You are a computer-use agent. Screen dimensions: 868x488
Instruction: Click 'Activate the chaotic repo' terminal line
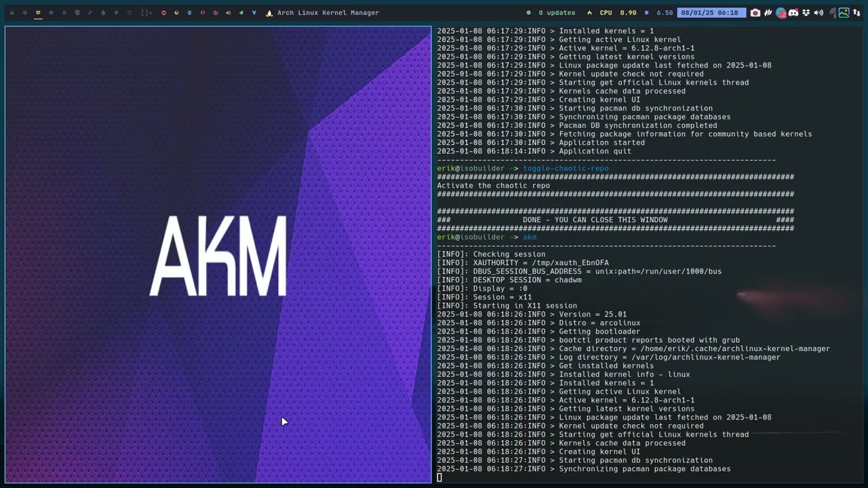pyautogui.click(x=494, y=186)
